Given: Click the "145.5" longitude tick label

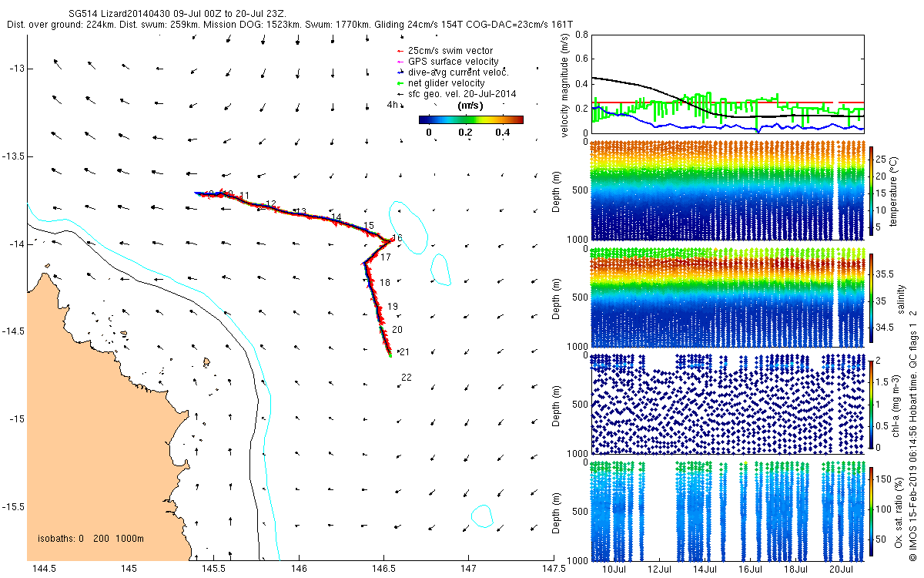Looking at the screenshot, I should [213, 569].
